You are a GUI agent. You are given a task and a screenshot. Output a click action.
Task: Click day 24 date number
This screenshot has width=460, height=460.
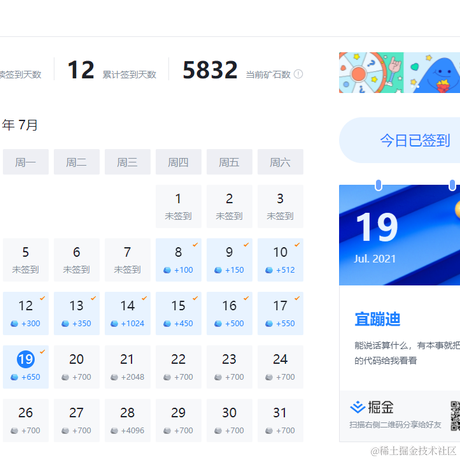280,359
